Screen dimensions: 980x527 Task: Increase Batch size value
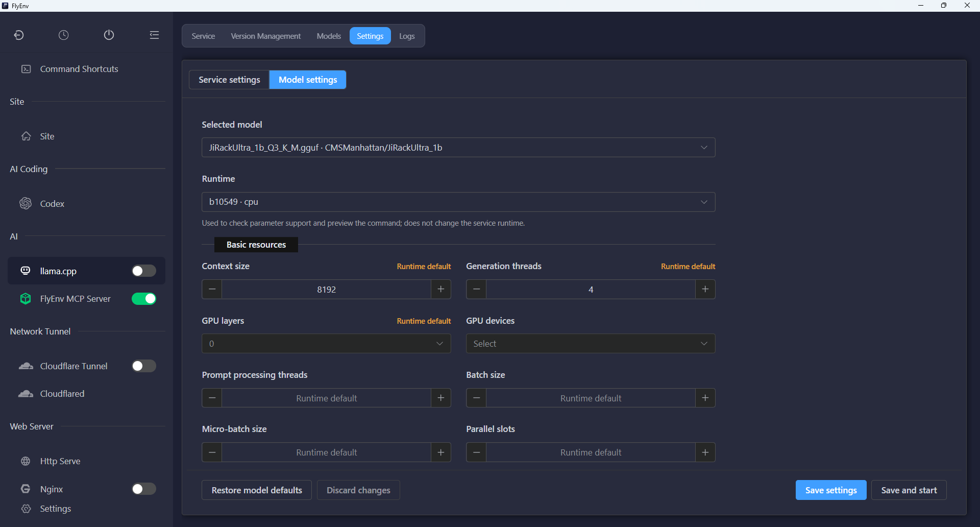coord(705,398)
